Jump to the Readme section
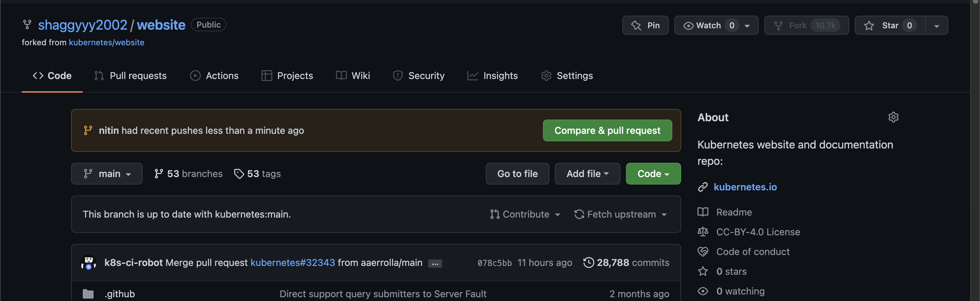 (x=734, y=212)
